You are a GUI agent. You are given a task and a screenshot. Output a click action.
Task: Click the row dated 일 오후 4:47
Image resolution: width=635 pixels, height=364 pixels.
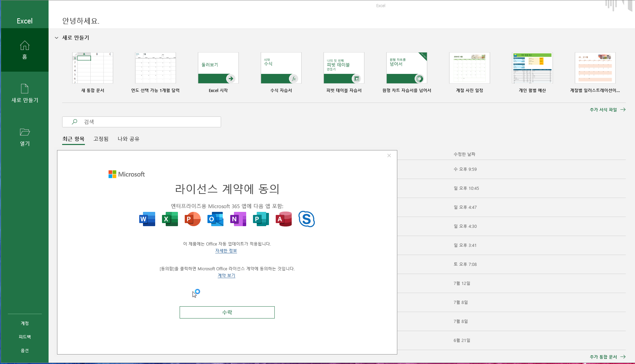tap(511, 207)
